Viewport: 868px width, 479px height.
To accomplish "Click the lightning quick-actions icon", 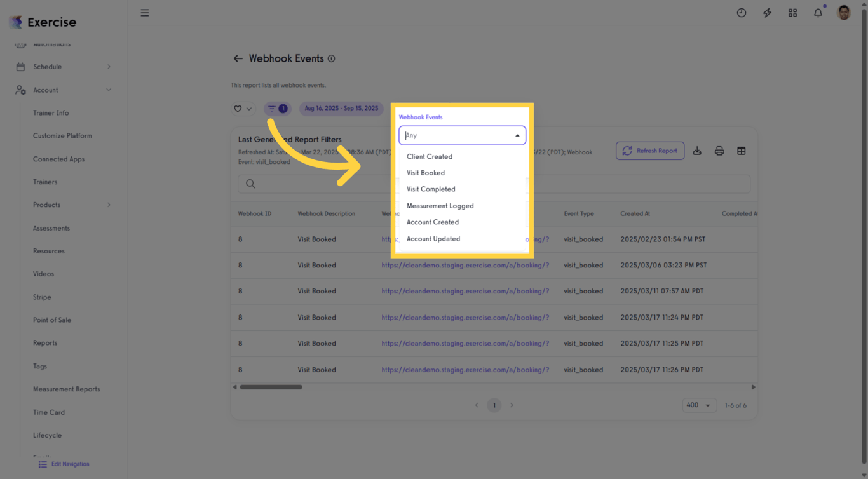I will [x=767, y=12].
